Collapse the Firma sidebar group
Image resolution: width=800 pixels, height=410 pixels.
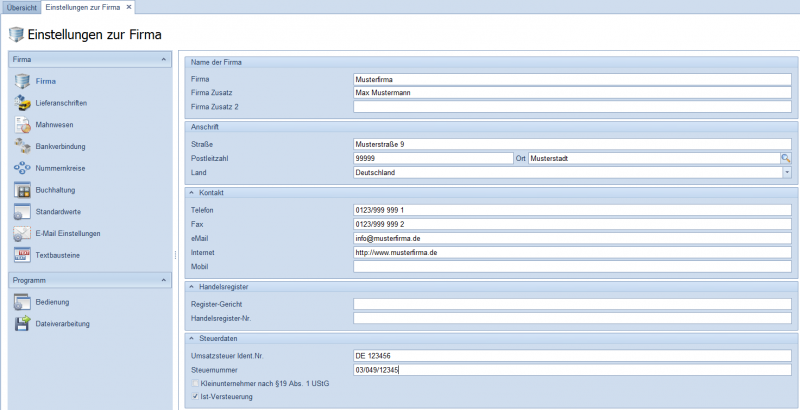tap(164, 60)
